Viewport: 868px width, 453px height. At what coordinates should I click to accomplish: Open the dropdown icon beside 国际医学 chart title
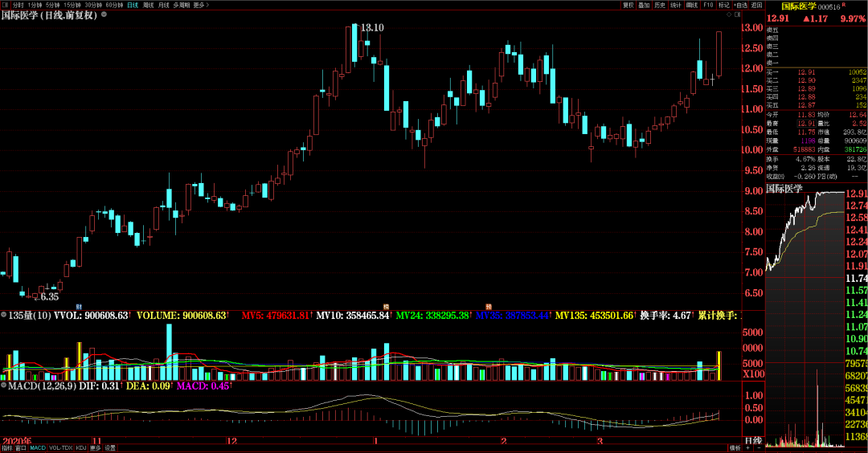pyautogui.click(x=104, y=15)
